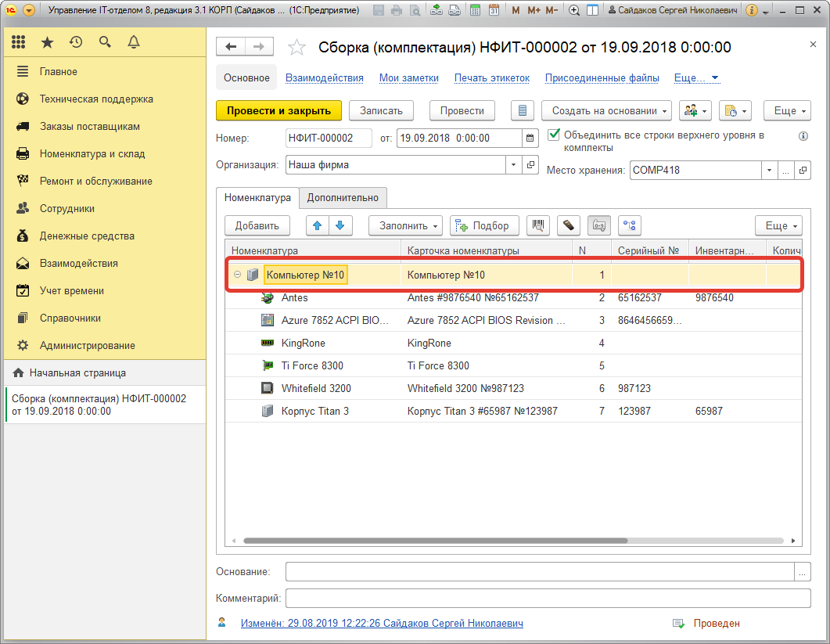The width and height of the screenshot is (830, 644).
Task: Open the top 'Еще' actions dropdown
Action: (787, 110)
